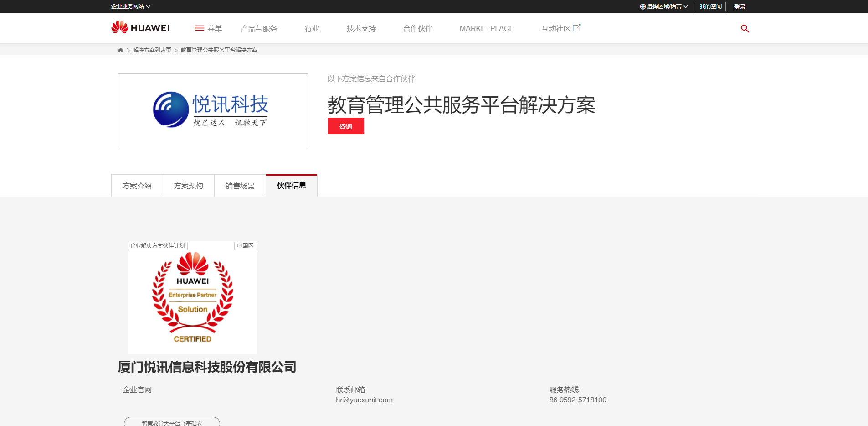Image resolution: width=868 pixels, height=426 pixels.
Task: Click the page title 教育管理公共服务平台解决方案
Action: pyautogui.click(x=462, y=105)
